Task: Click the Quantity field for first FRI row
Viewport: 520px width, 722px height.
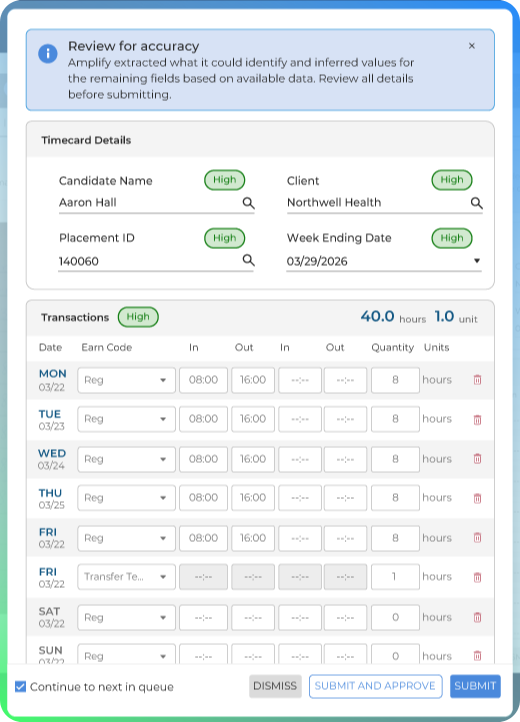Action: point(395,538)
